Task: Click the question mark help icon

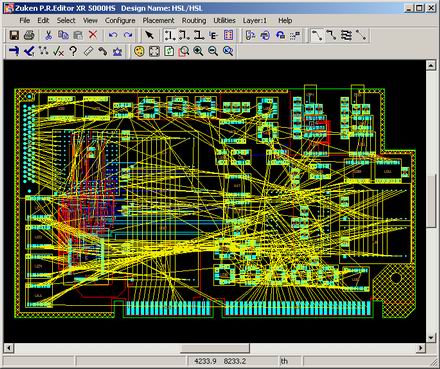Action: pos(73,51)
